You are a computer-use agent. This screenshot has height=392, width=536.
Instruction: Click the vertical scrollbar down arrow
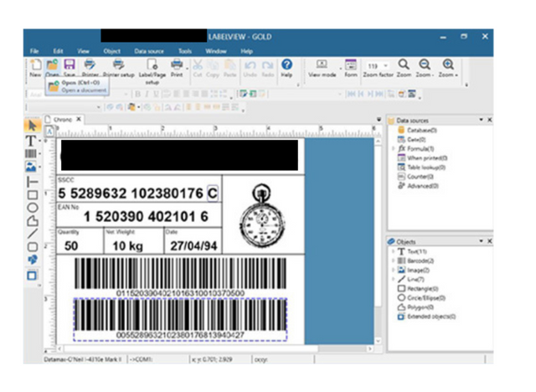378,340
